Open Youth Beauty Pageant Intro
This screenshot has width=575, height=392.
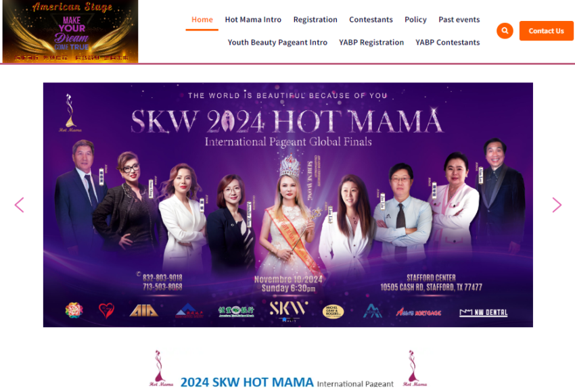277,43
